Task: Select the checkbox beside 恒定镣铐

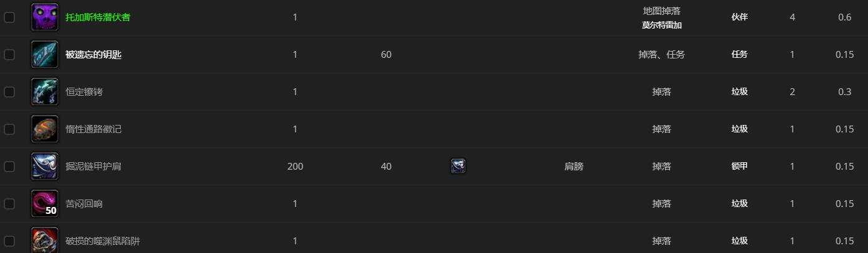Action: 9,92
